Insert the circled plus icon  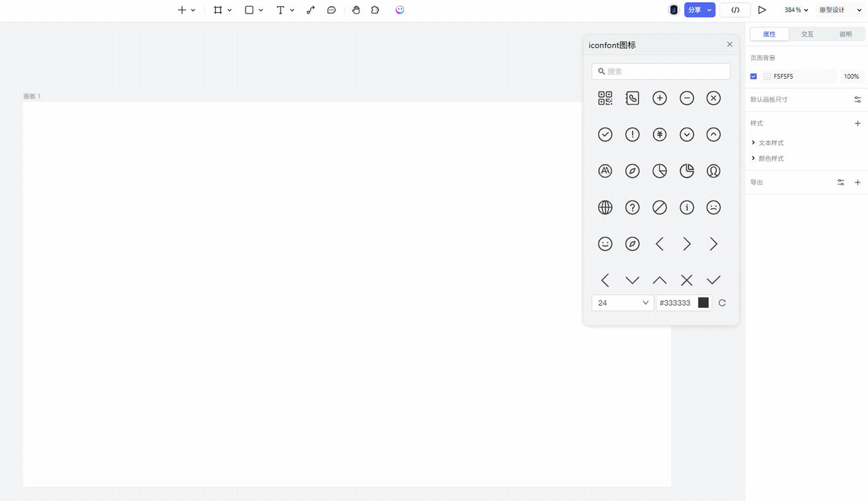pos(660,98)
